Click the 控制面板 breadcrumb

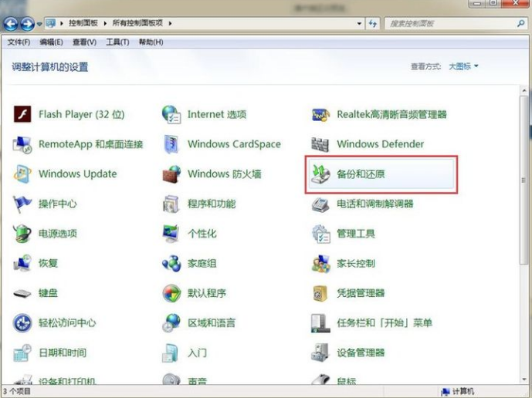click(x=83, y=22)
